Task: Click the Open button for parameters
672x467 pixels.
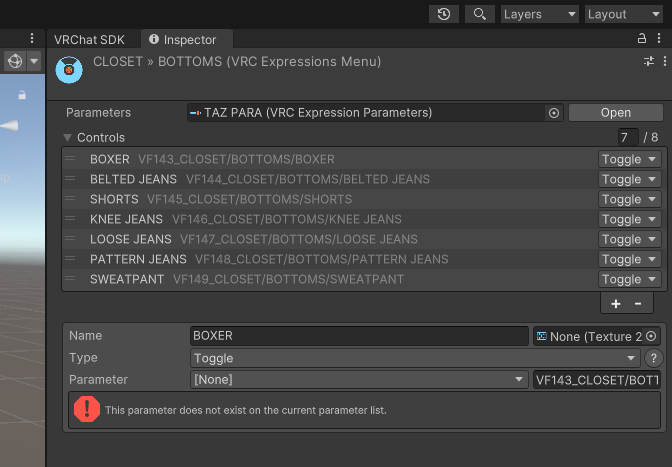Action: coord(615,113)
